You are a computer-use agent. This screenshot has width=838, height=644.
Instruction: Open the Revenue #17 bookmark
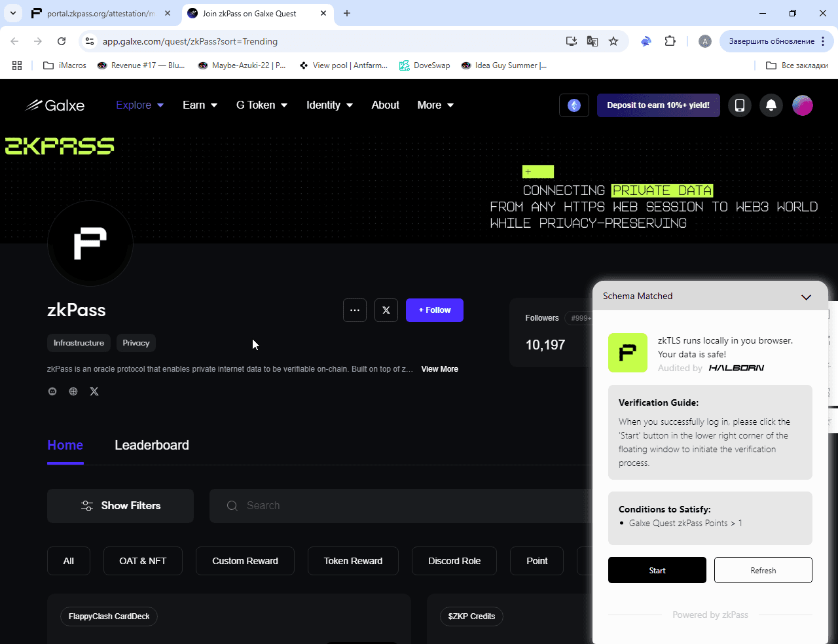coord(141,65)
